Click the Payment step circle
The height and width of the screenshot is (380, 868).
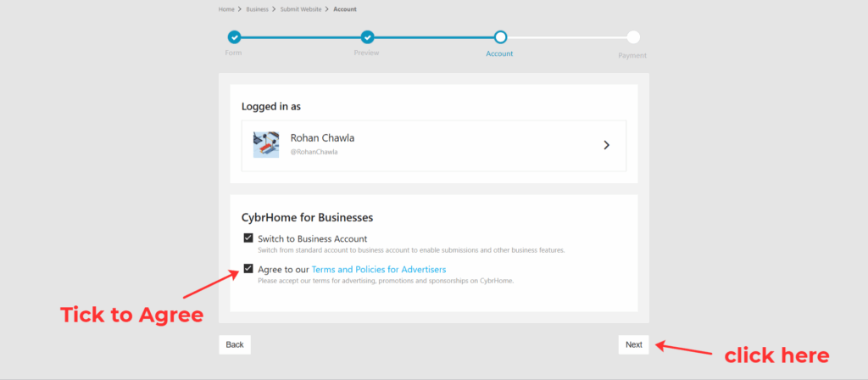point(634,37)
